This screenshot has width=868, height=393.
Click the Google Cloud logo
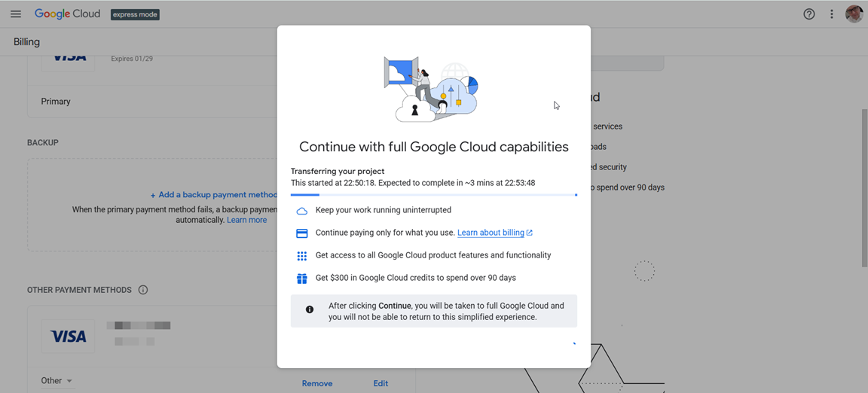(x=68, y=14)
